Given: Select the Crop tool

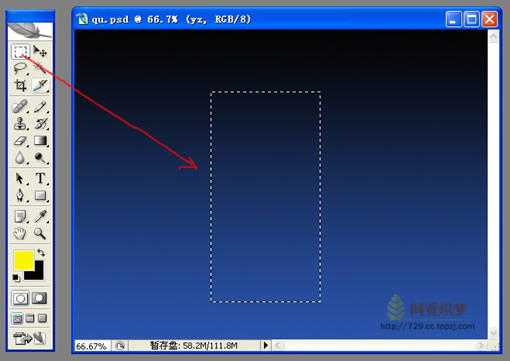Looking at the screenshot, I should (x=20, y=85).
